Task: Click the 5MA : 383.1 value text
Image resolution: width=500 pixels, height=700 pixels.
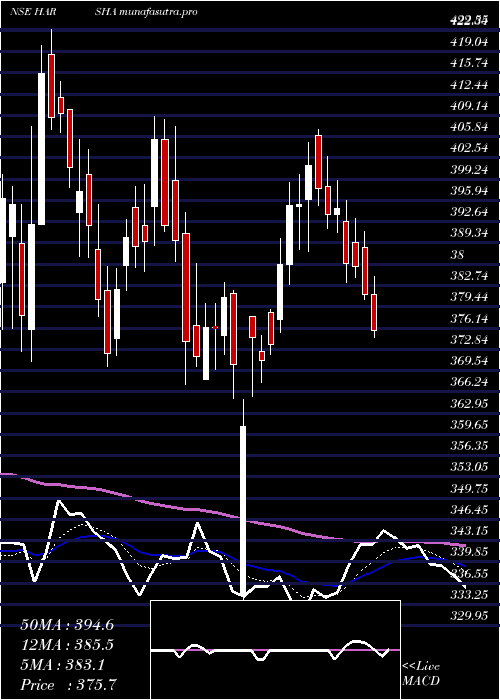Action: 62,665
